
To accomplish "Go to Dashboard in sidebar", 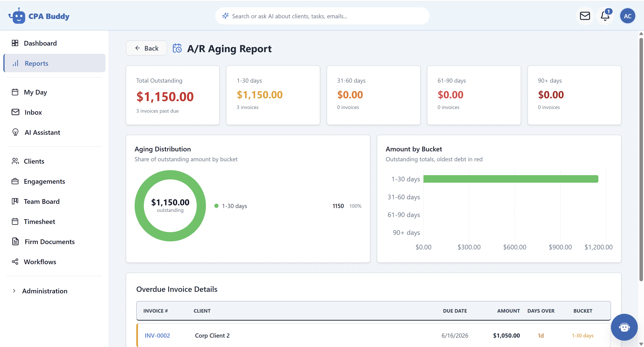I will (54, 43).
